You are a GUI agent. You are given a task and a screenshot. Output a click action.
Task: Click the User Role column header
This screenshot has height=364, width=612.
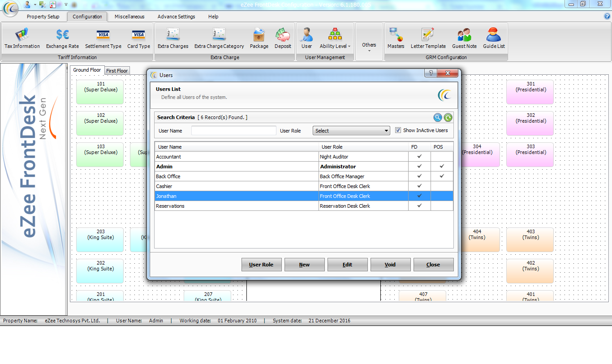[x=363, y=147]
